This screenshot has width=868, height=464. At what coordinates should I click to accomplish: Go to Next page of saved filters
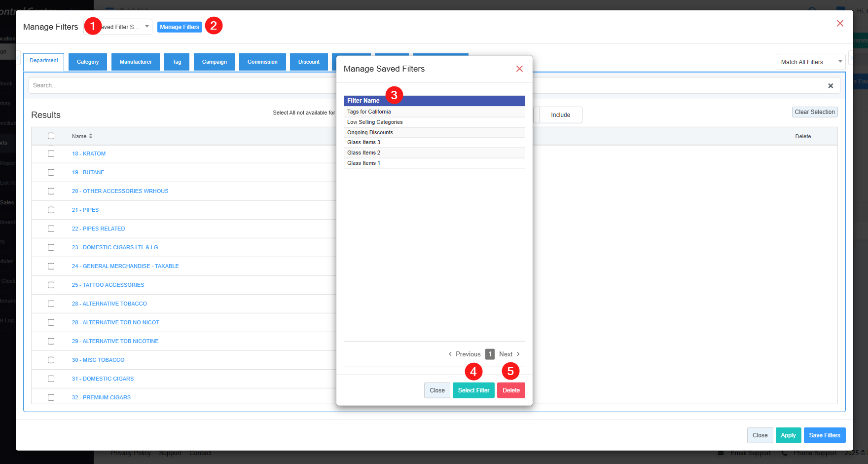pos(509,354)
